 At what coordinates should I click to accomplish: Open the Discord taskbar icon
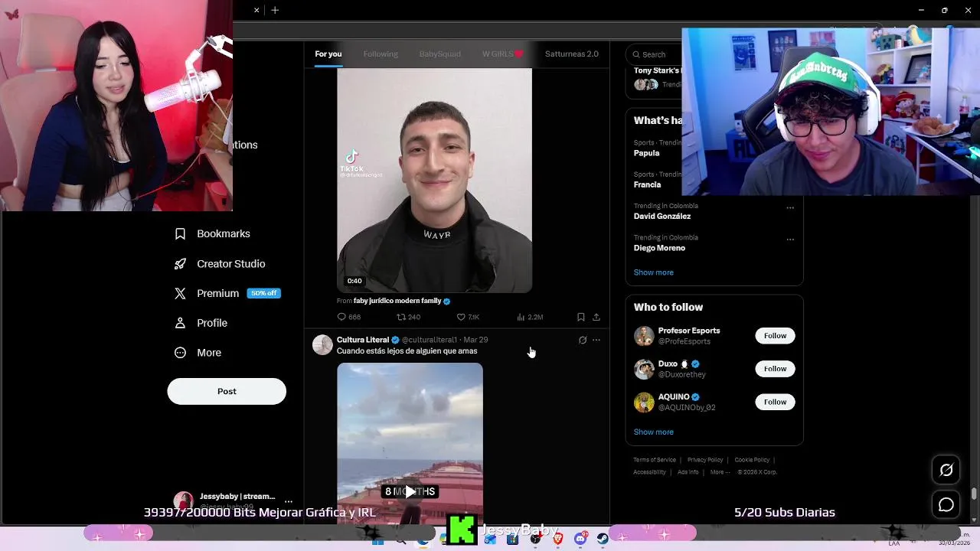tap(580, 540)
